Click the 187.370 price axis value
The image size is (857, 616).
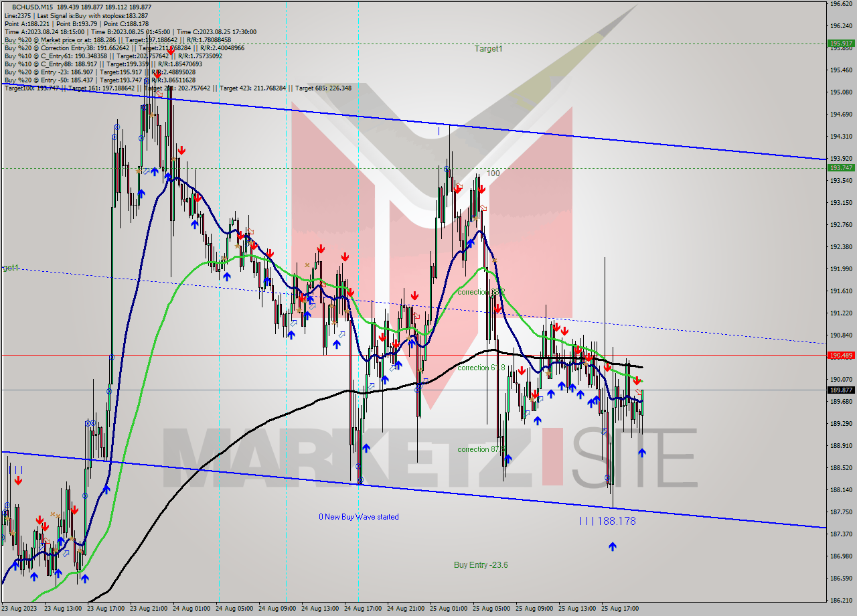[x=842, y=534]
